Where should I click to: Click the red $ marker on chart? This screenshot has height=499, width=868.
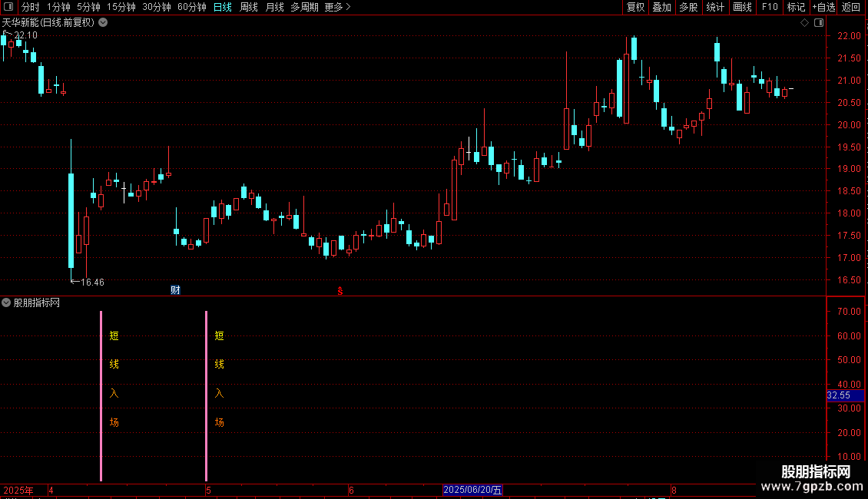click(340, 291)
